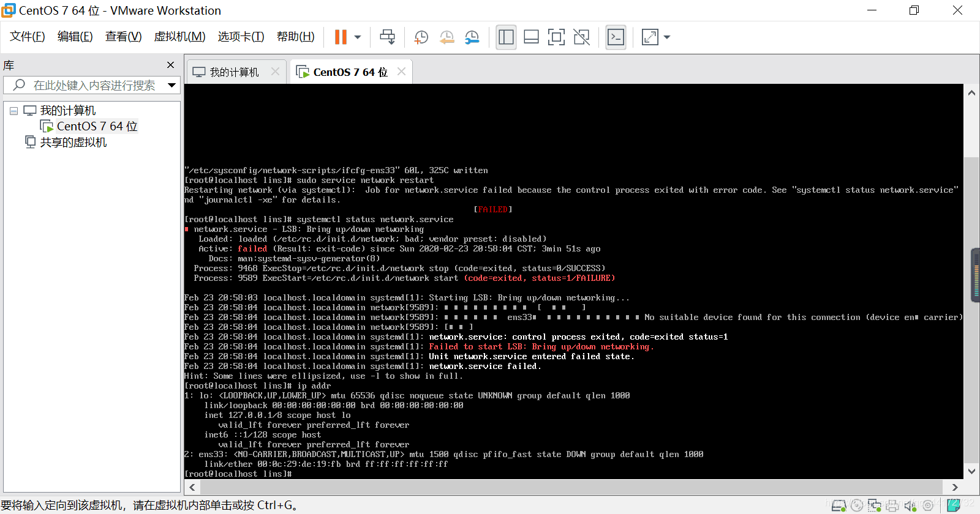980x514 pixels.
Task: Toggle the library sidebar view
Action: pyautogui.click(x=506, y=37)
